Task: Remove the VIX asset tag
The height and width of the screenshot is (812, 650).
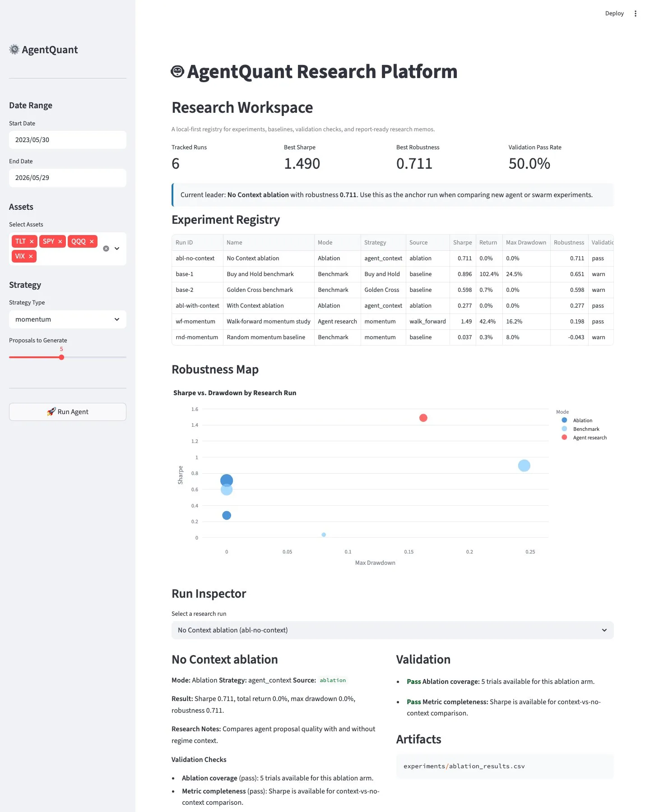Action: [31, 257]
